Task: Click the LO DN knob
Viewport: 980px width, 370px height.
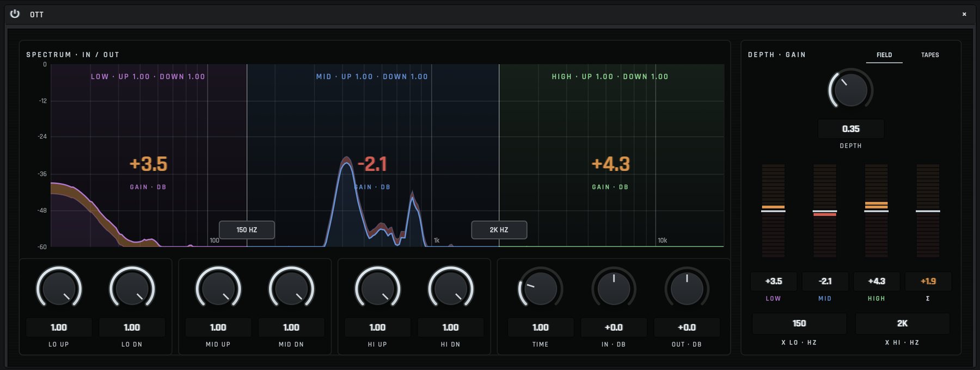Action: point(132,288)
